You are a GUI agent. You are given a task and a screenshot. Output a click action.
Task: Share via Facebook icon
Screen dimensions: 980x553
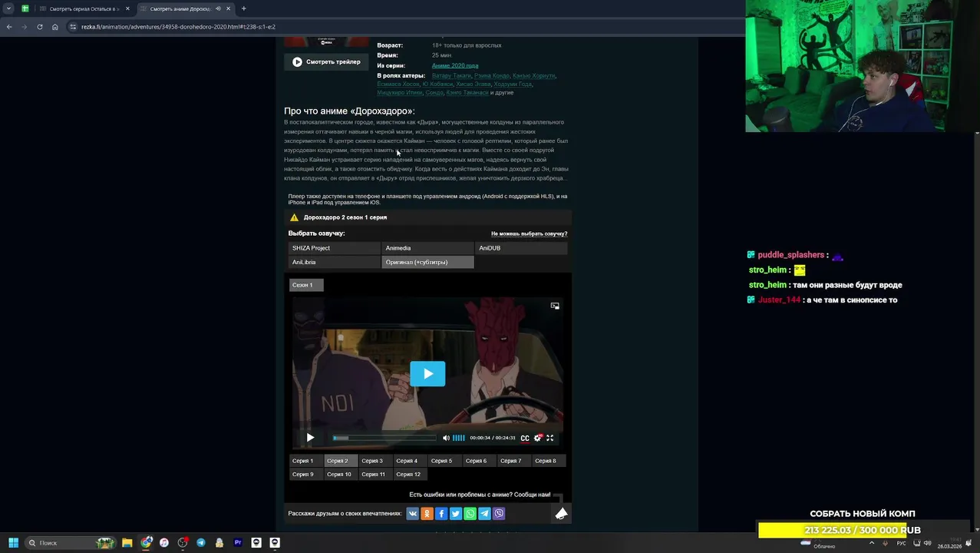(x=441, y=514)
